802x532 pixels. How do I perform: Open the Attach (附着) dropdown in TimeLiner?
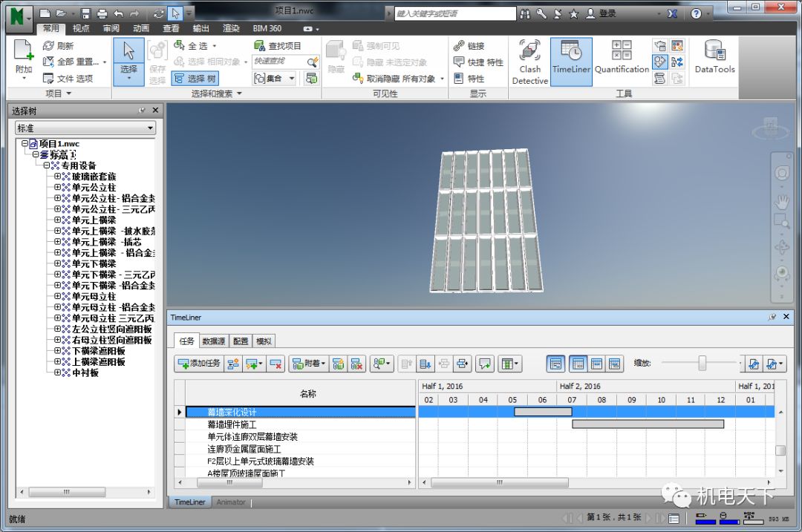308,364
